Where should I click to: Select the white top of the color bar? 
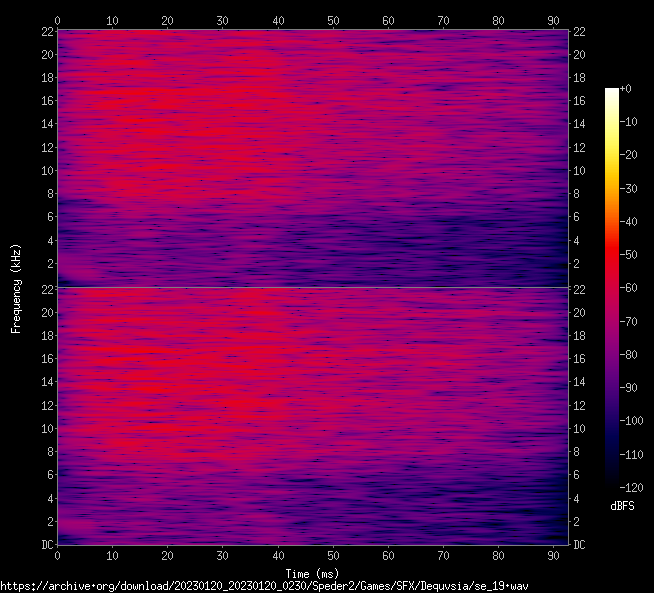pyautogui.click(x=611, y=91)
